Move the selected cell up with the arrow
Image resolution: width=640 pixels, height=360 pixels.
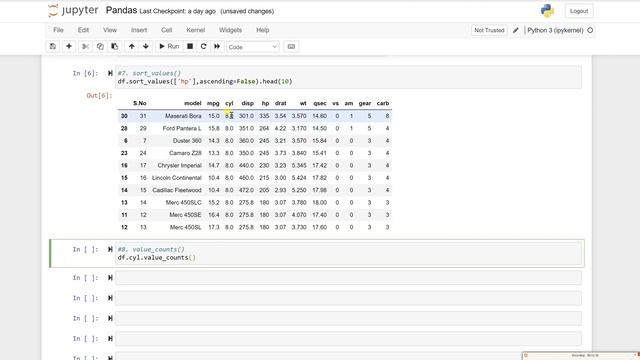pyautogui.click(x=131, y=47)
